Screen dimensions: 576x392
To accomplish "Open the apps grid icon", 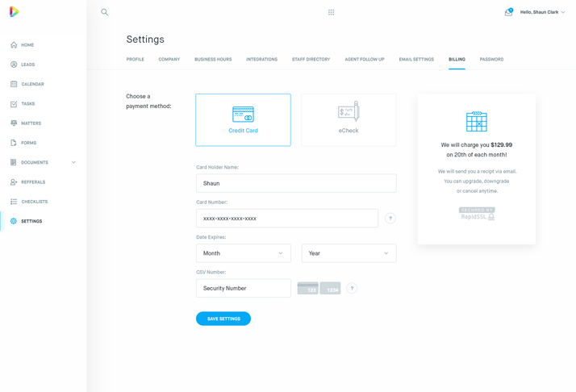I will point(332,12).
